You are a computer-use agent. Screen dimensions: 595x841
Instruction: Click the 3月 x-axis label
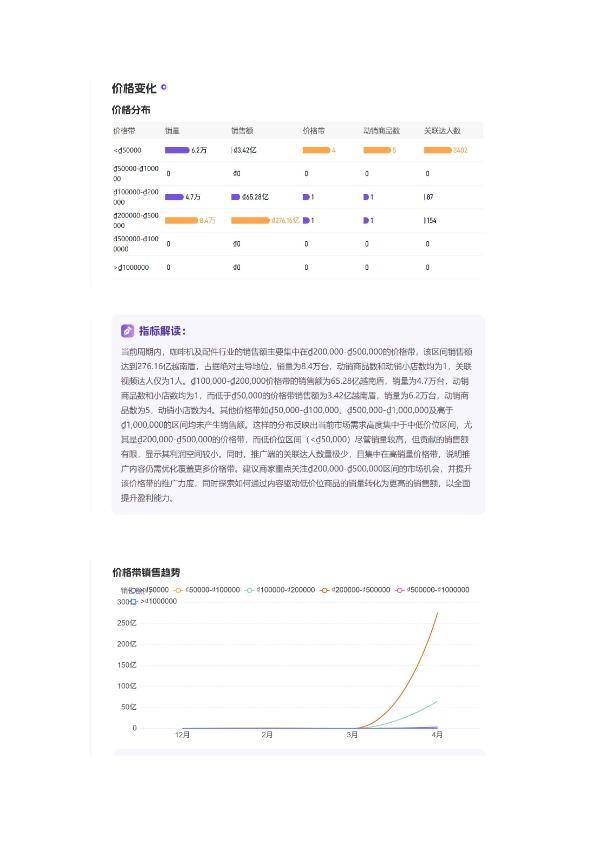pos(352,735)
